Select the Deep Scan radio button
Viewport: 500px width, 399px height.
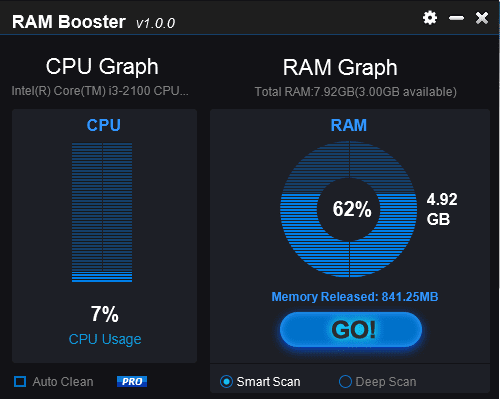pyautogui.click(x=345, y=382)
